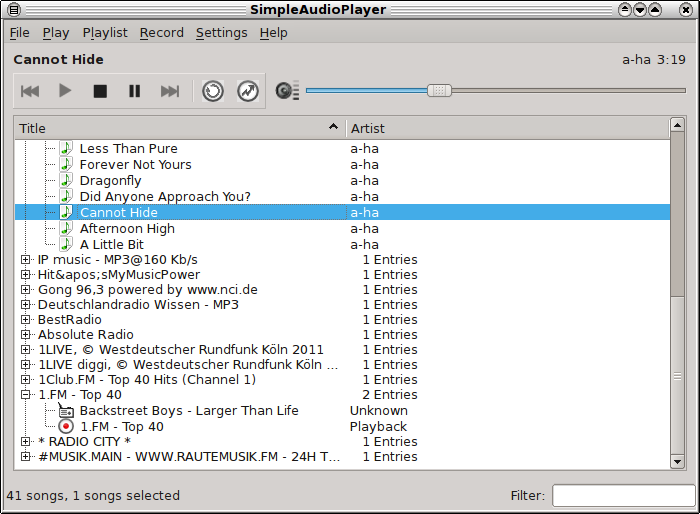Select the song Less Than Pure
This screenshot has width=700, height=514.
pos(129,148)
